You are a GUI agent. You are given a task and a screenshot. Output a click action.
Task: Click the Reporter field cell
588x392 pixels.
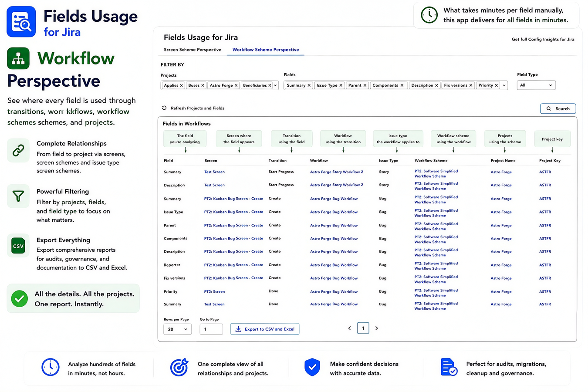172,265
